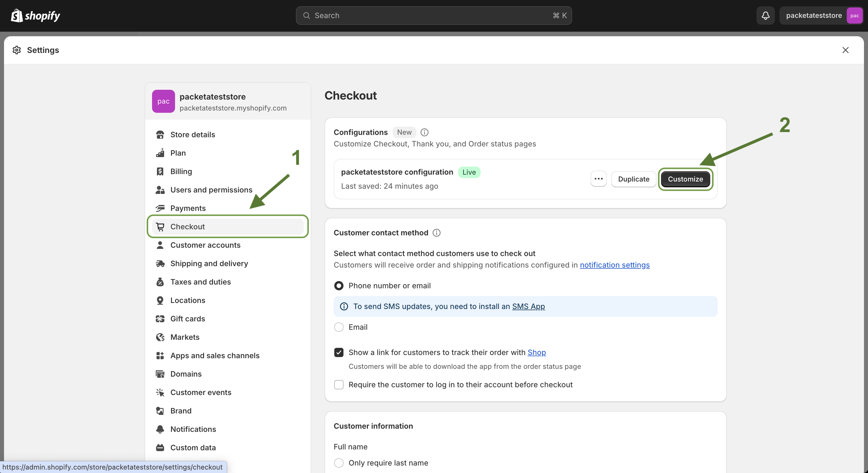The image size is (868, 473).
Task: Click the pac avatar in top bar
Action: pos(854,16)
